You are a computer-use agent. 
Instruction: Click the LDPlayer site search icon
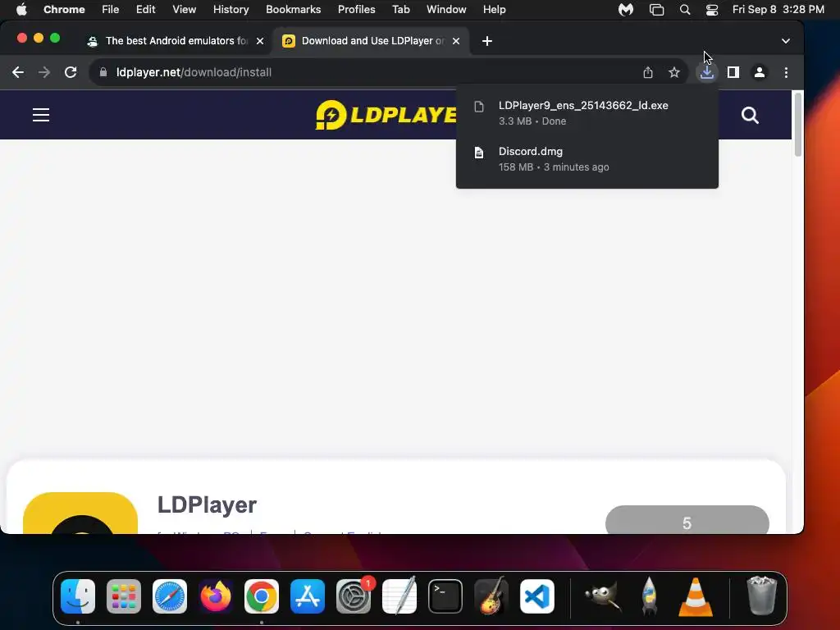click(750, 115)
